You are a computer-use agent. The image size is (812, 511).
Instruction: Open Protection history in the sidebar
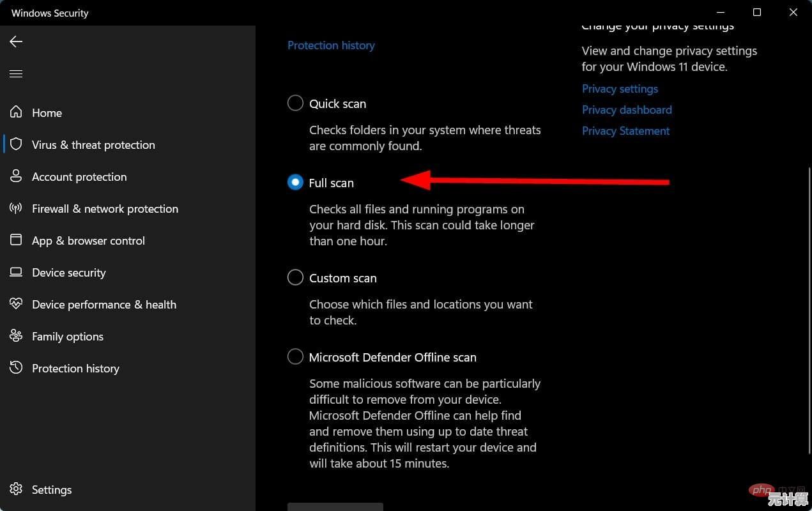click(75, 369)
